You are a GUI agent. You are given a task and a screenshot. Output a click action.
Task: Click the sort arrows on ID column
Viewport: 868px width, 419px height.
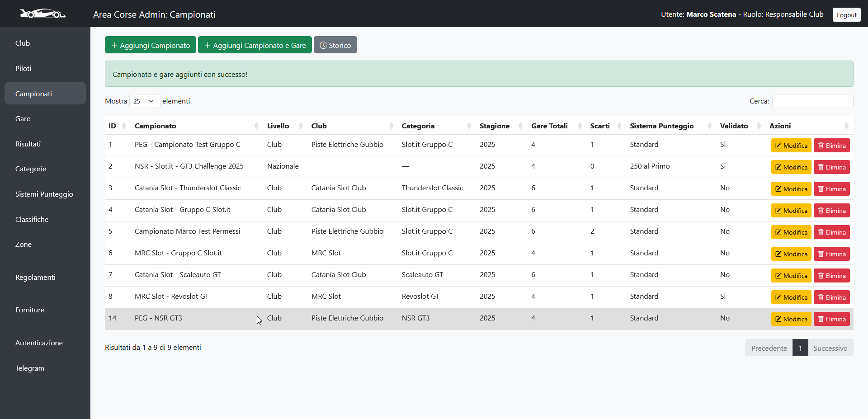click(x=124, y=126)
